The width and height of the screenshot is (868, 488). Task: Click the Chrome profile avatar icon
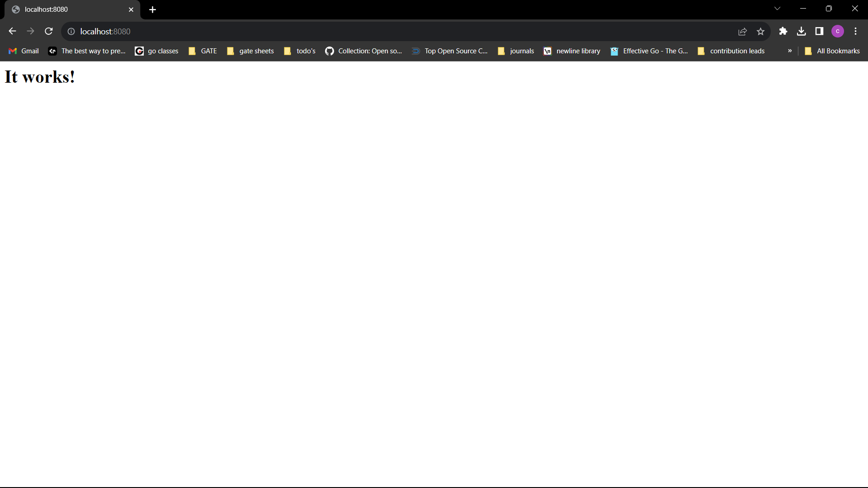[838, 32]
